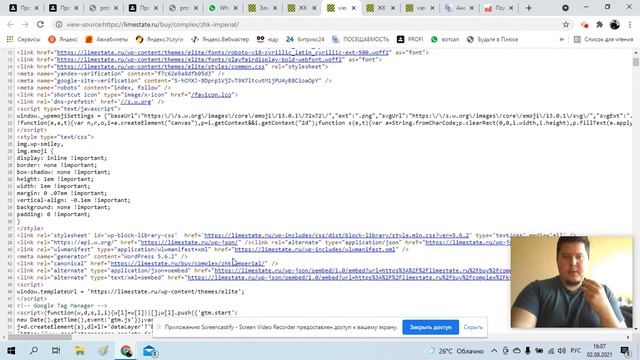
Task: Open the wlwmanifest.xml link
Action: tap(315, 249)
